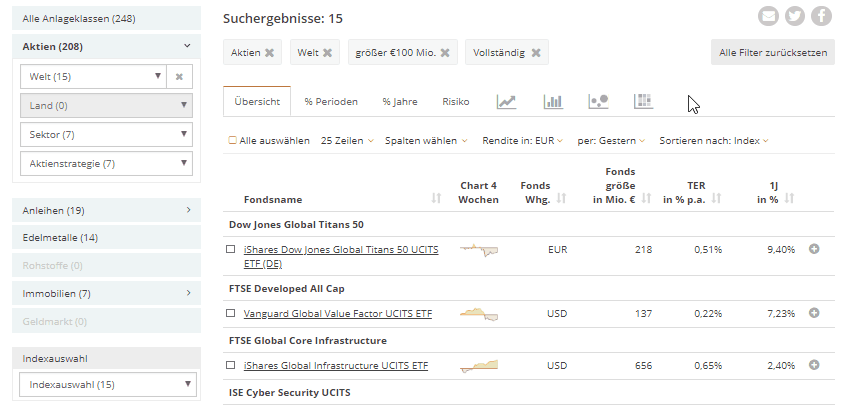This screenshot has height=409, width=845.
Task: Remove the 'größer €100 Mio.' filter tag
Action: 445,52
